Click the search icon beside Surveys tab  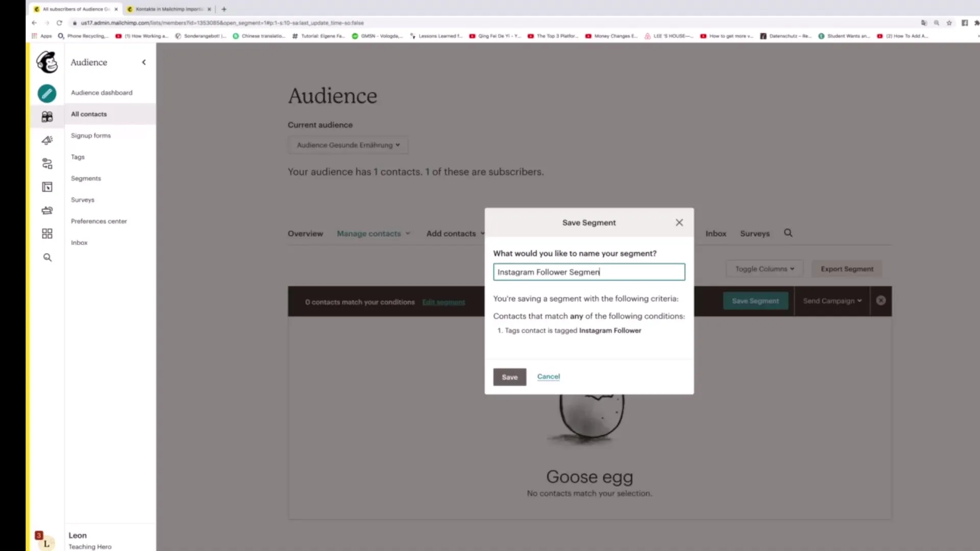click(788, 233)
